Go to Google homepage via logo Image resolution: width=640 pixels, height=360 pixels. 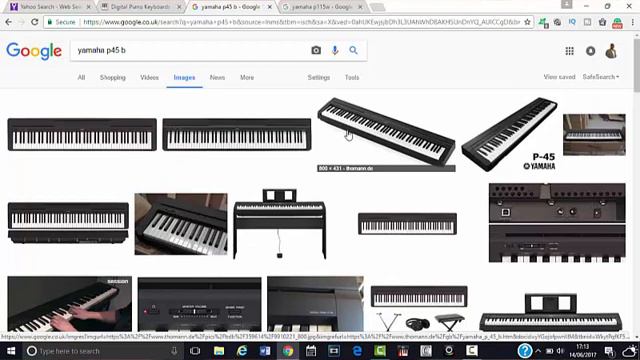pyautogui.click(x=34, y=51)
